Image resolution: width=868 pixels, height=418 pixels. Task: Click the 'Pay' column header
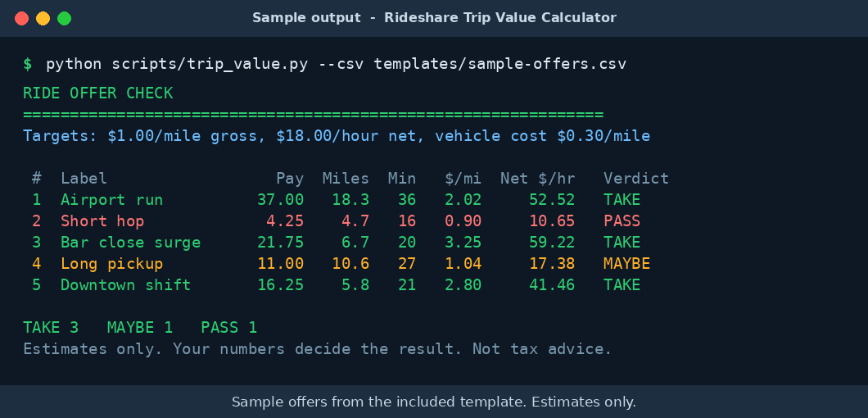tap(290, 179)
